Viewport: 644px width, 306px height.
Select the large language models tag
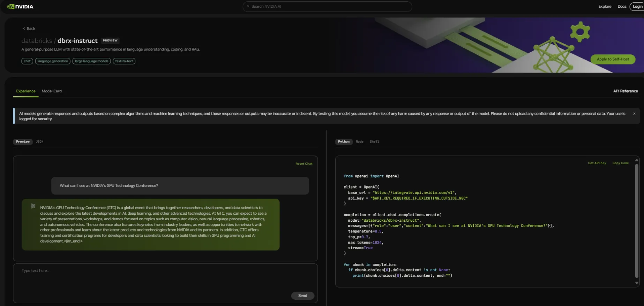pos(91,61)
